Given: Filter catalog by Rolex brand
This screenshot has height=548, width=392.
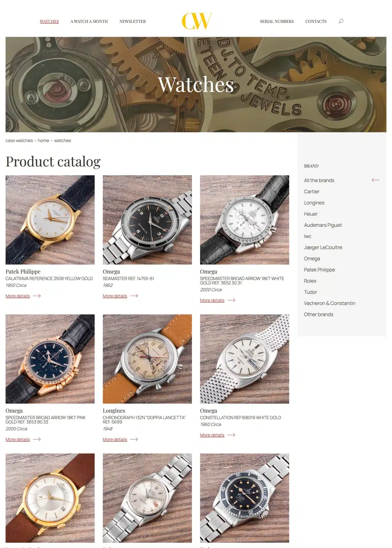Looking at the screenshot, I should pyautogui.click(x=310, y=281).
